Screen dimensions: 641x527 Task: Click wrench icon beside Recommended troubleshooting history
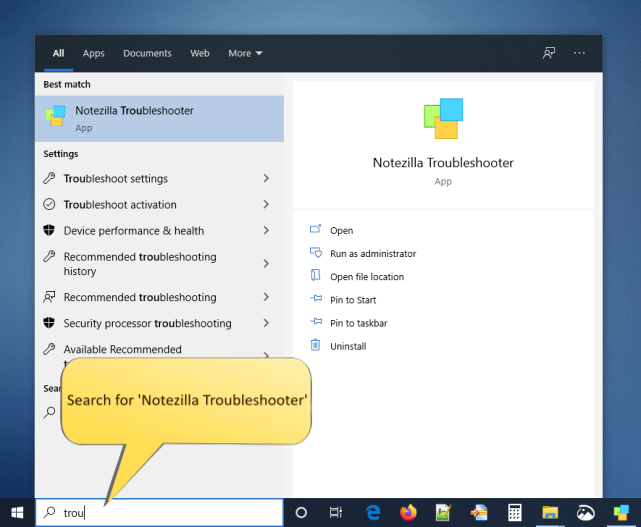49,256
